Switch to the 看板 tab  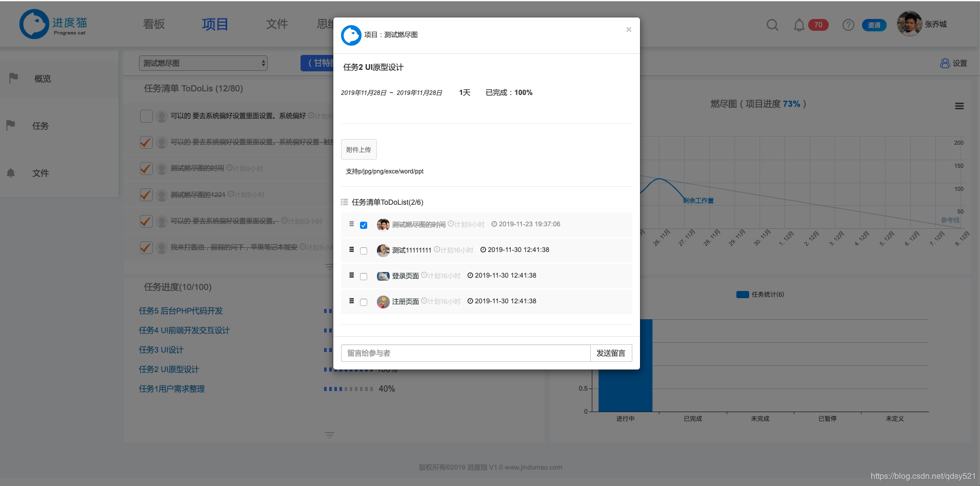tap(154, 24)
